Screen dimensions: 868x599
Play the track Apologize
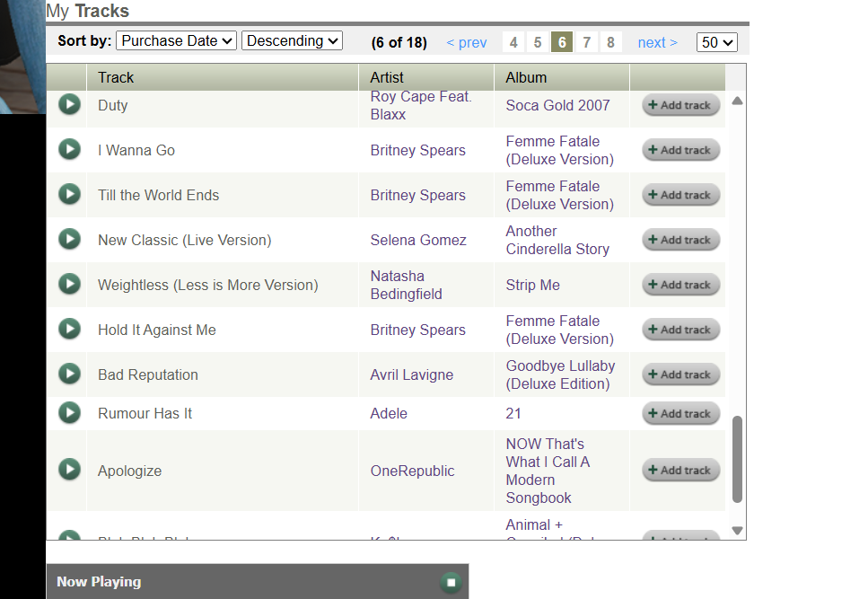coord(69,469)
